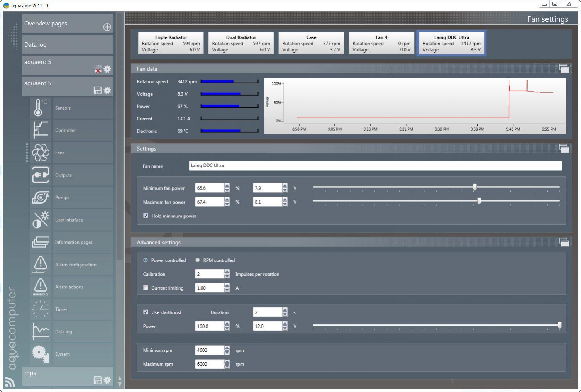
Task: Increase Calibration impulses per rotation
Action: [x=227, y=272]
